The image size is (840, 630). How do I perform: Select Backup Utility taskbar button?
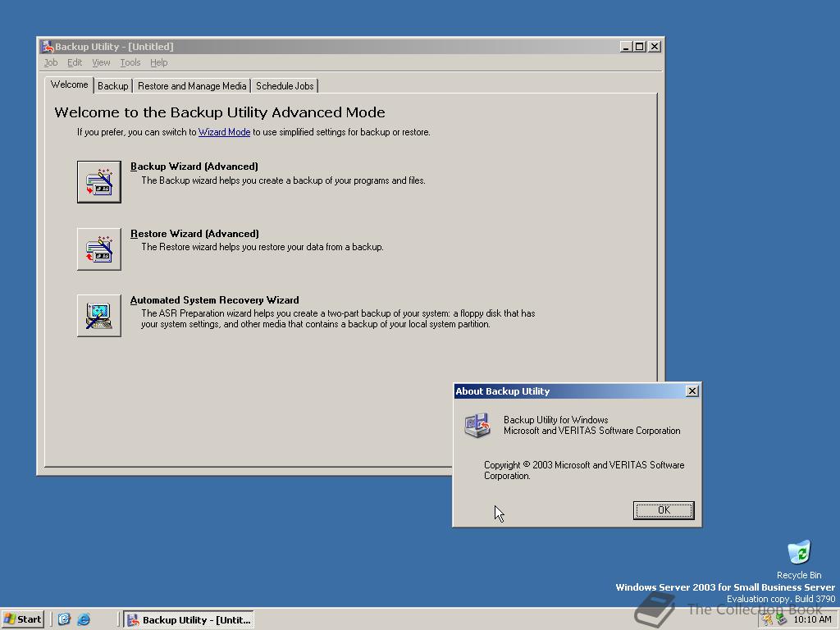[x=189, y=620]
